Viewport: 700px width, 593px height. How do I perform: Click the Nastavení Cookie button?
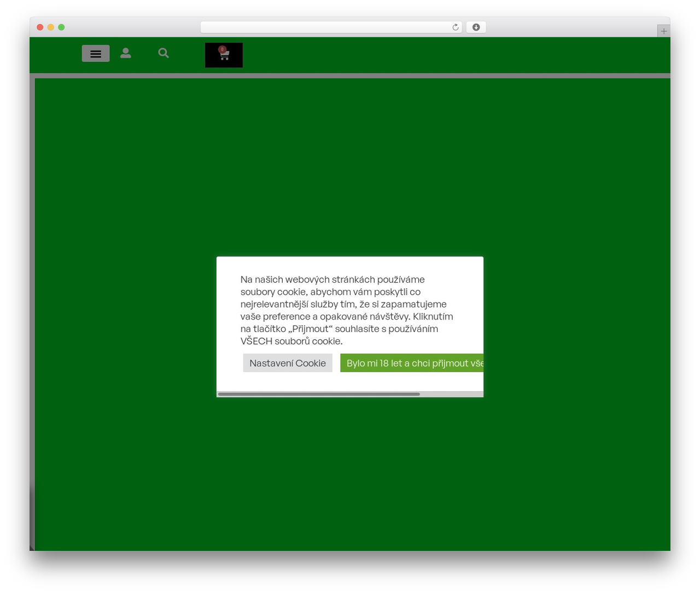(x=288, y=363)
